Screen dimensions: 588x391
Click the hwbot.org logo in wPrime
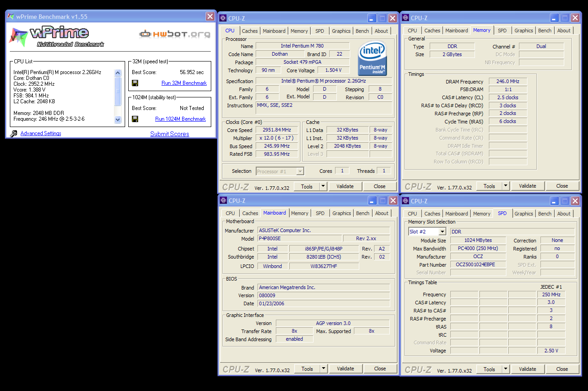pos(174,34)
